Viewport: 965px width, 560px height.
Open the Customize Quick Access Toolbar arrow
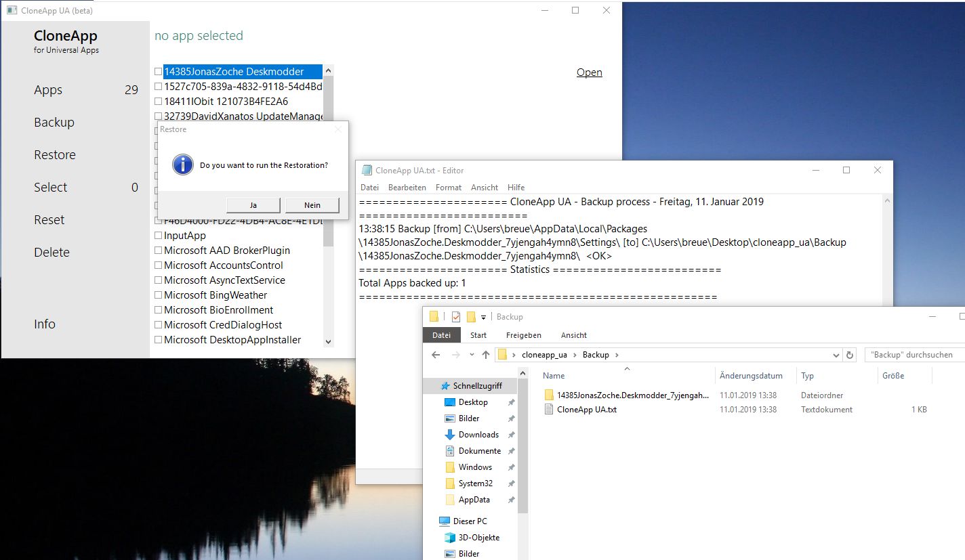[x=484, y=317]
